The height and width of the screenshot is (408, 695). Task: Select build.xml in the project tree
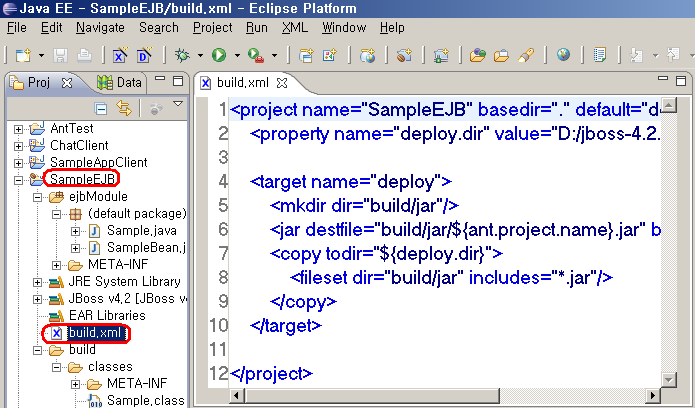[94, 333]
